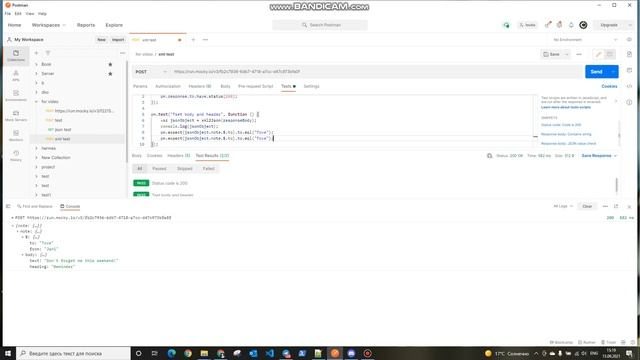The image size is (640, 360).
Task: Expand the hermes collection
Action: [36, 148]
